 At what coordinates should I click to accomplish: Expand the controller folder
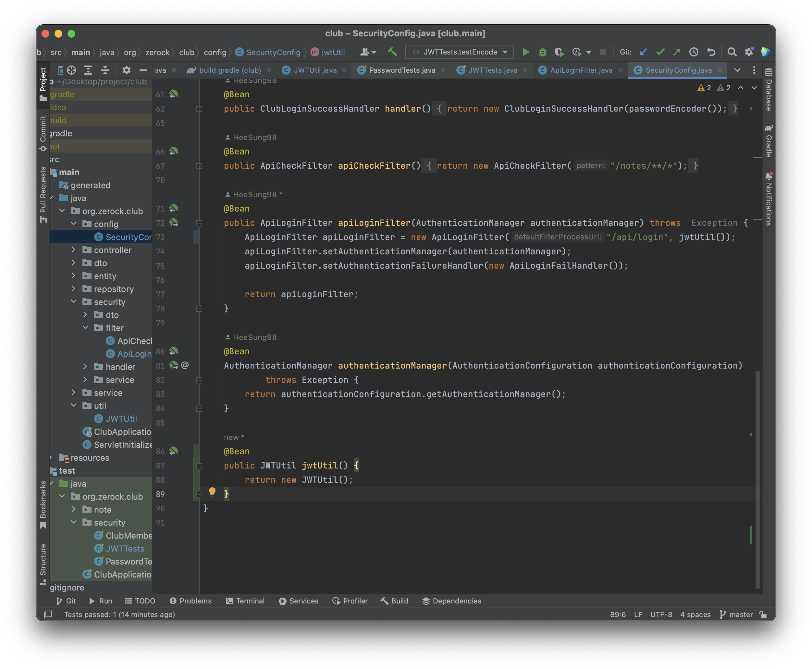[x=74, y=250]
